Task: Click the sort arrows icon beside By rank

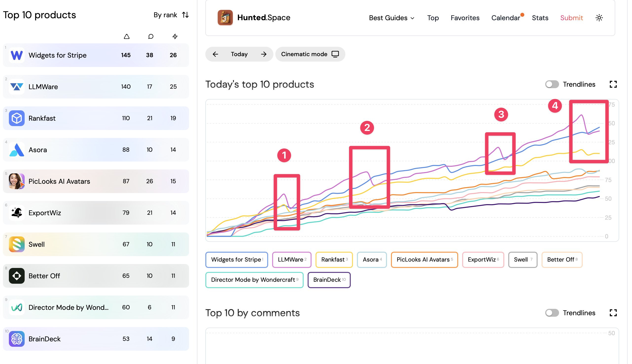Action: point(185,15)
